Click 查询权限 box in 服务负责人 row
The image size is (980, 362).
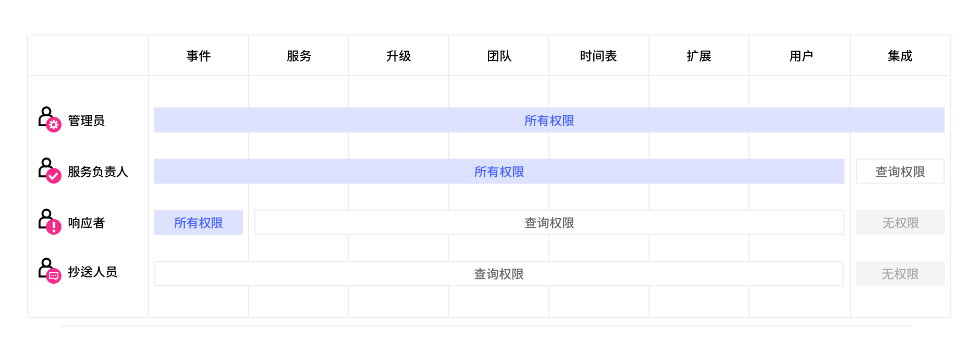point(900,172)
